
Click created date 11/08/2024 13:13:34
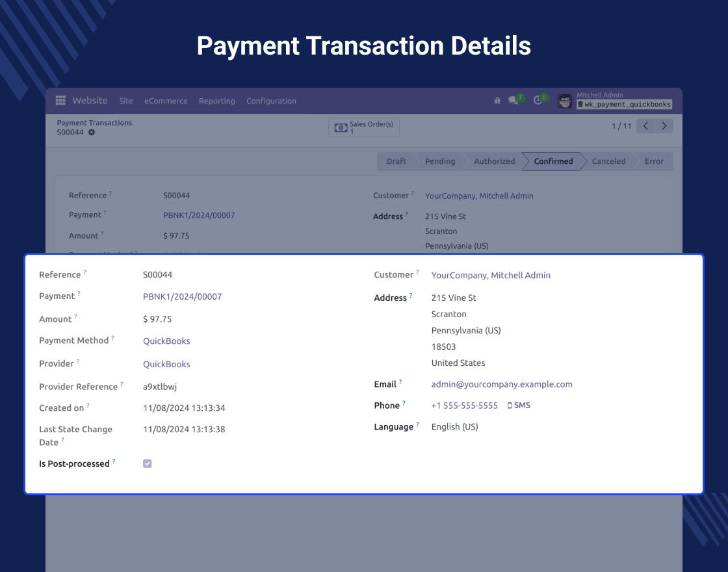(x=184, y=408)
